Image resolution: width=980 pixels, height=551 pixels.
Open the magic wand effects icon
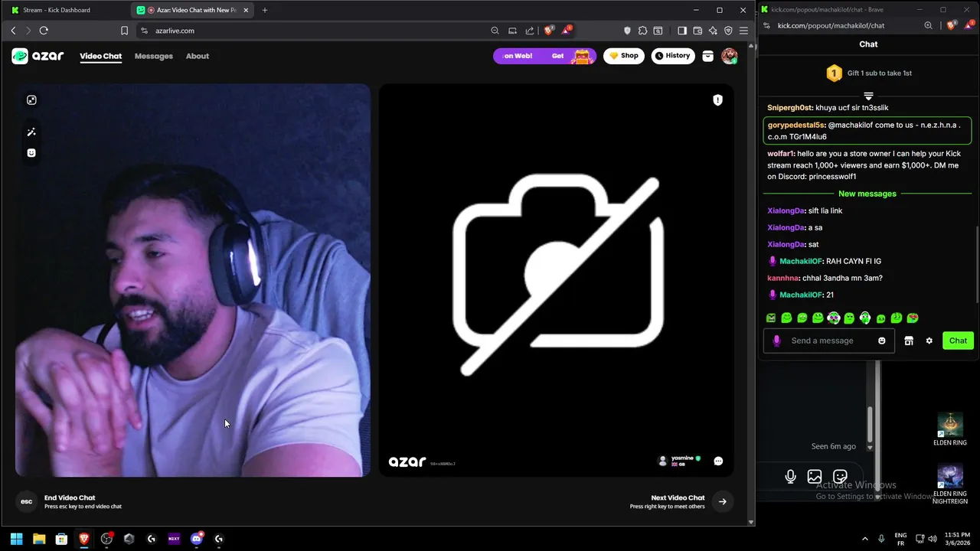click(31, 132)
